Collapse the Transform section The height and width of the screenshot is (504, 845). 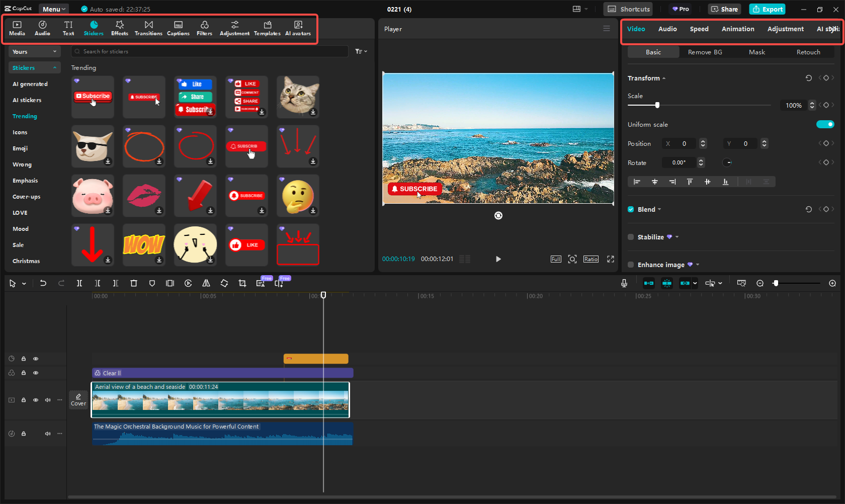click(664, 78)
